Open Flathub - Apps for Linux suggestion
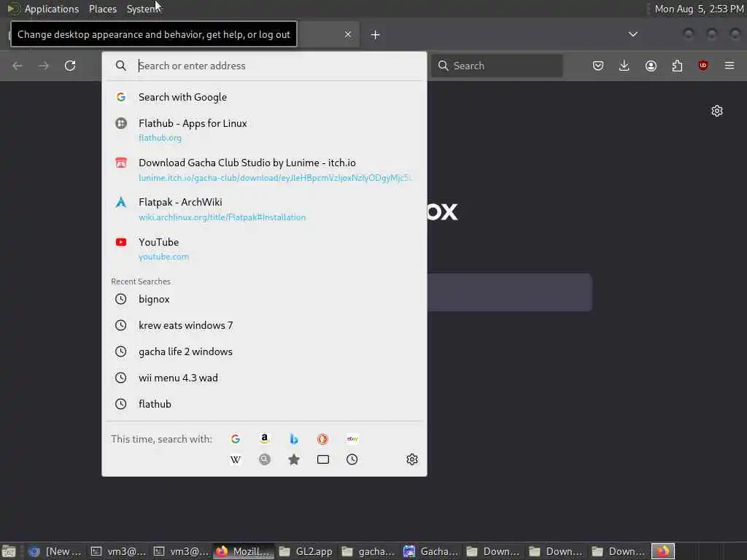Image resolution: width=747 pixels, height=560 pixels. [x=264, y=130]
